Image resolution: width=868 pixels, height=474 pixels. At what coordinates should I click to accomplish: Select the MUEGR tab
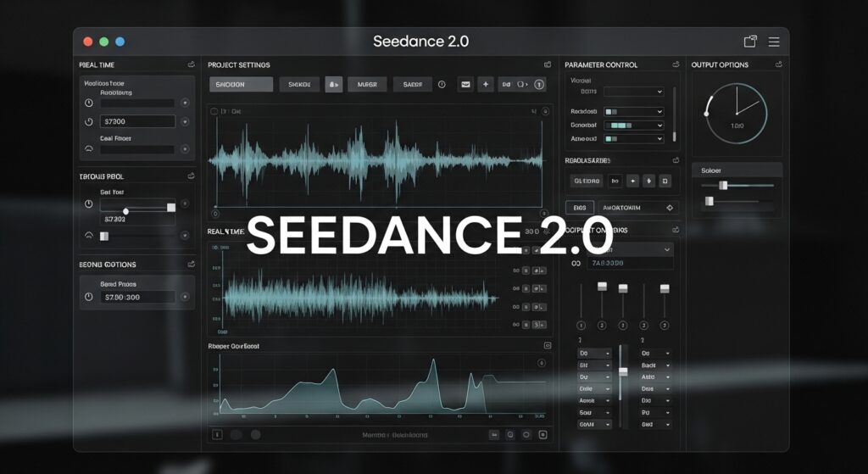[367, 85]
